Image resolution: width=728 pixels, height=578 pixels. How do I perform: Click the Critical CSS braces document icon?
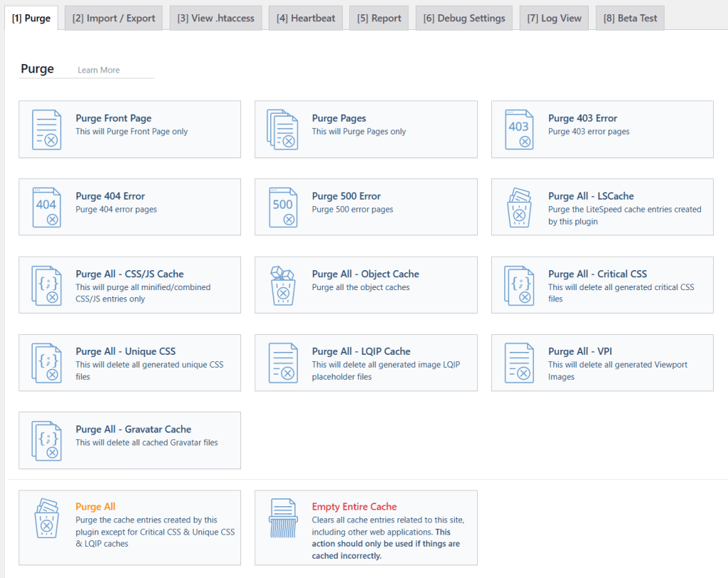pyautogui.click(x=519, y=284)
